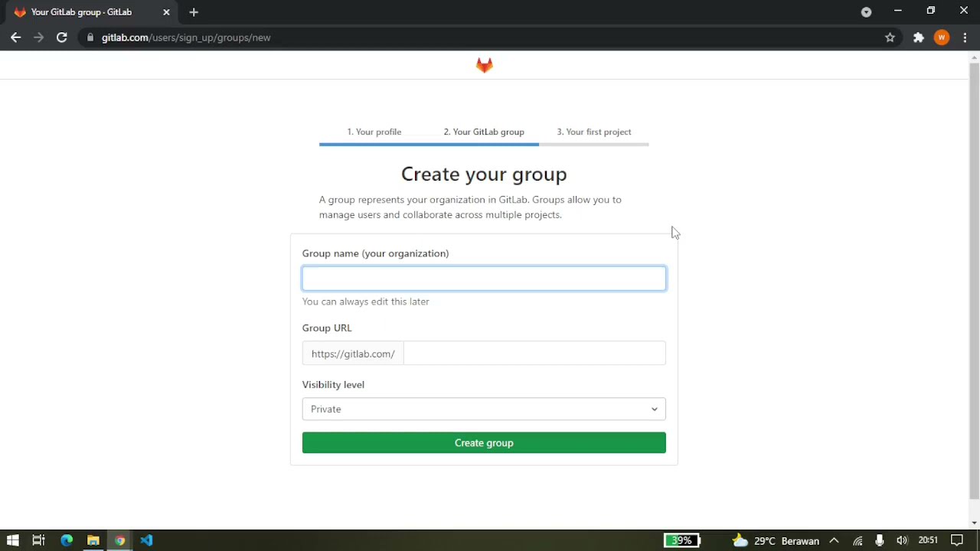Open Chrome profile avatar W
The width and height of the screenshot is (980, 551).
(x=942, y=37)
